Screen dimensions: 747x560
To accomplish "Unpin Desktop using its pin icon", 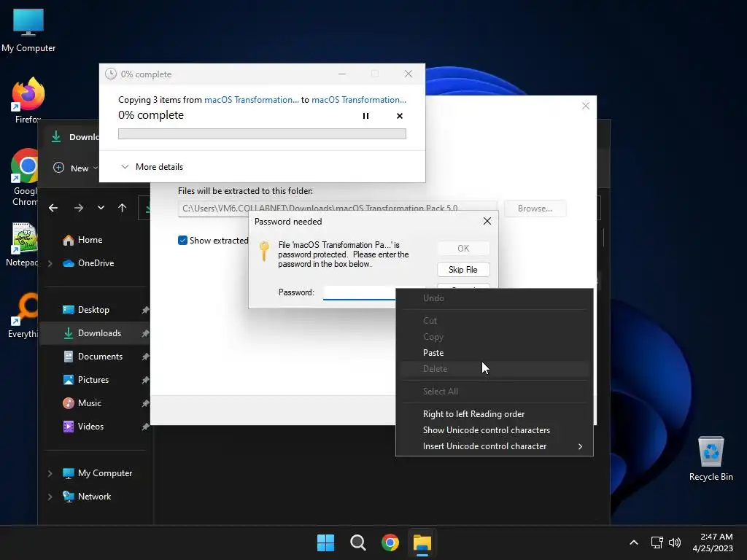I will click(x=145, y=310).
